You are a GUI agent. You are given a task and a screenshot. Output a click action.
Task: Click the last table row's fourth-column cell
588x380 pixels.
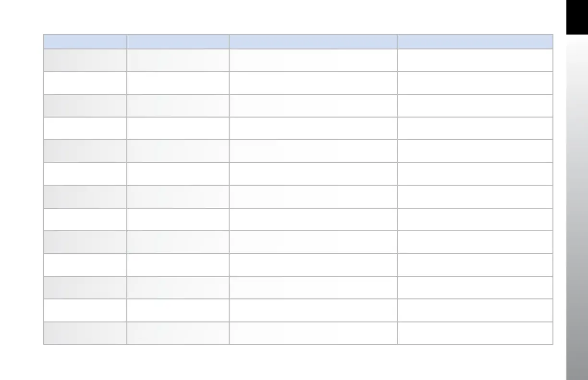point(475,333)
